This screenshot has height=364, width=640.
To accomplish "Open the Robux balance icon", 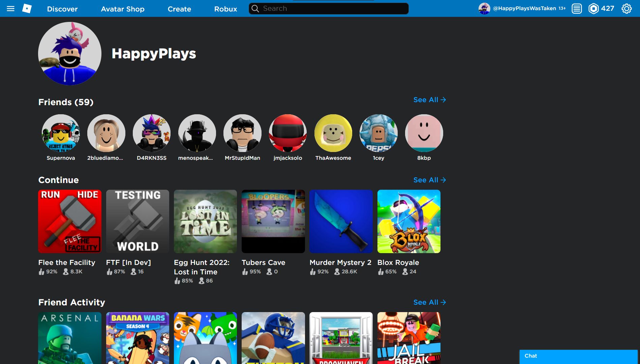I will 593,8.
